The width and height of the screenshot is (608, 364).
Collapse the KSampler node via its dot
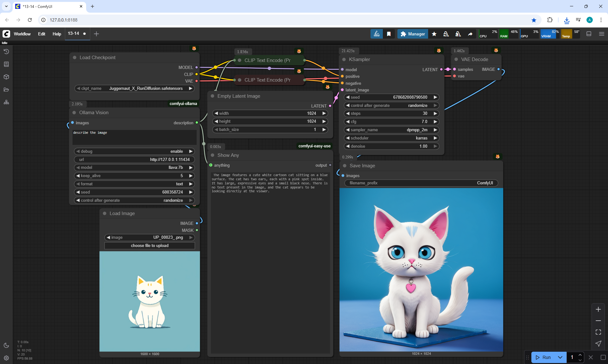pos(344,59)
